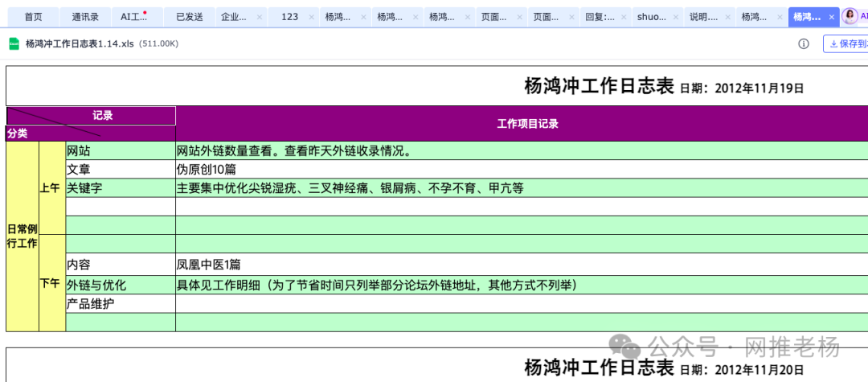868x382 pixels.
Task: Click the green Excel file icon
Action: pyautogui.click(x=14, y=43)
